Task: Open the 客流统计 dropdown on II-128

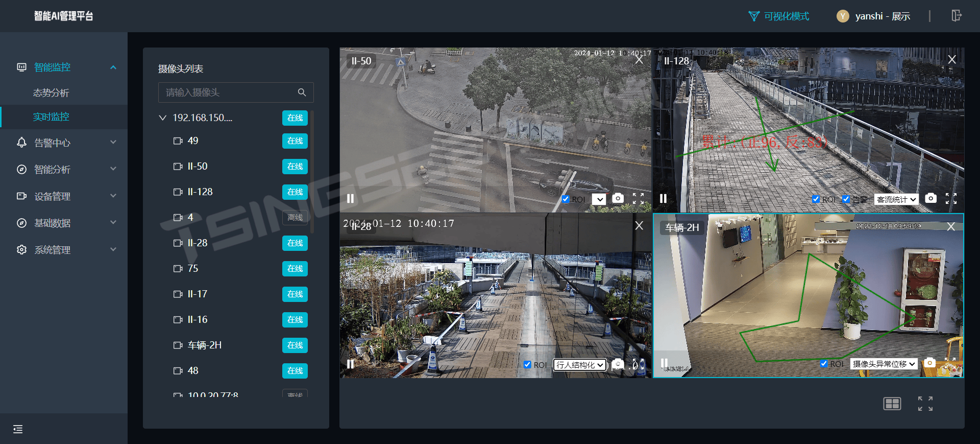Action: (x=896, y=199)
